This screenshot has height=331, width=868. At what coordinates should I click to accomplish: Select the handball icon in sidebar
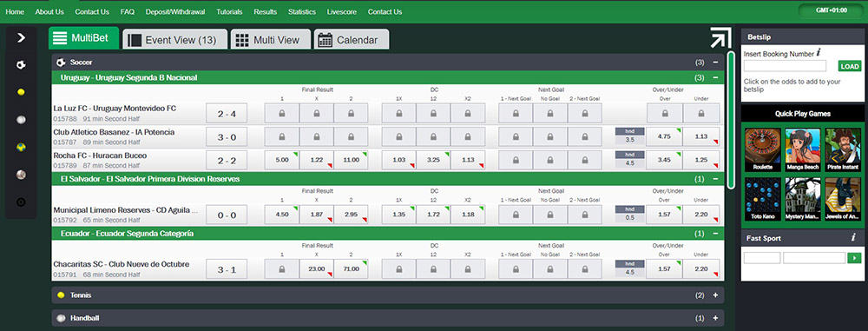[x=21, y=119]
